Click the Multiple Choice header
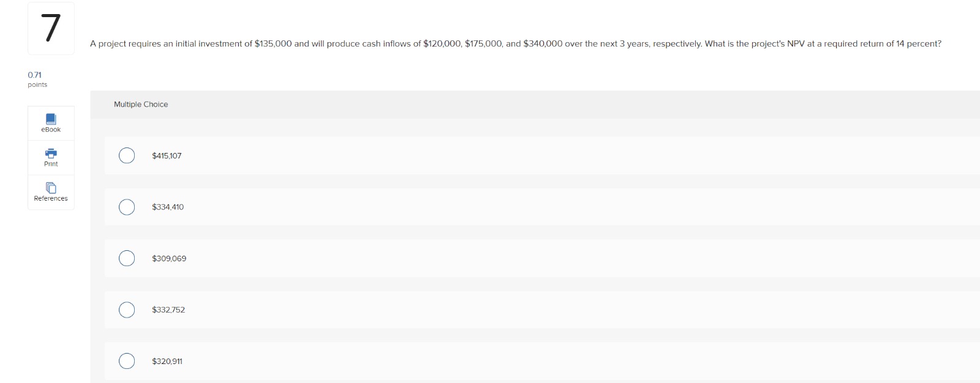The image size is (980, 383). (x=141, y=104)
